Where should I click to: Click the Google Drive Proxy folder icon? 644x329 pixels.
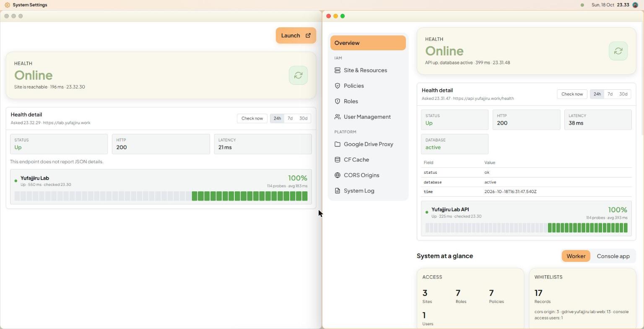338,144
